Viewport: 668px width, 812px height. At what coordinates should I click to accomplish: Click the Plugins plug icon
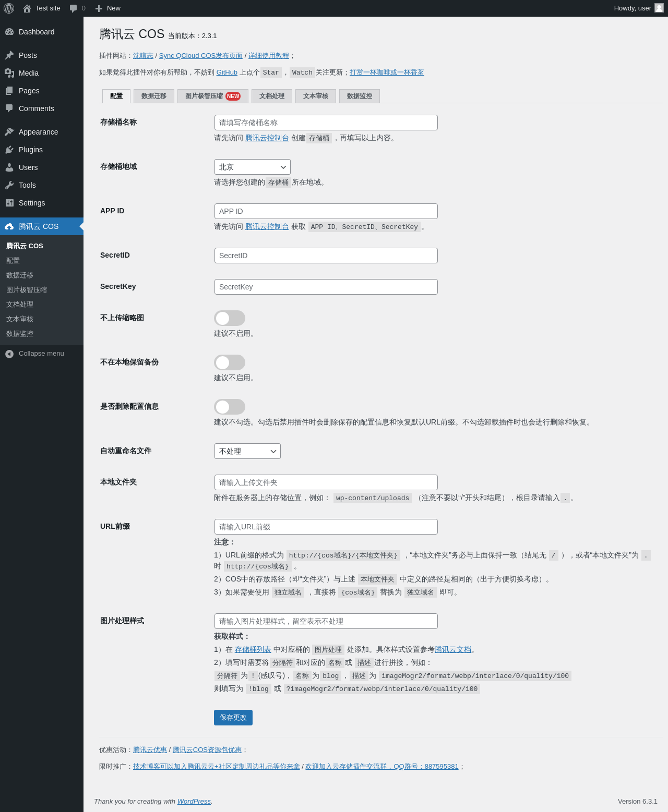coord(9,150)
